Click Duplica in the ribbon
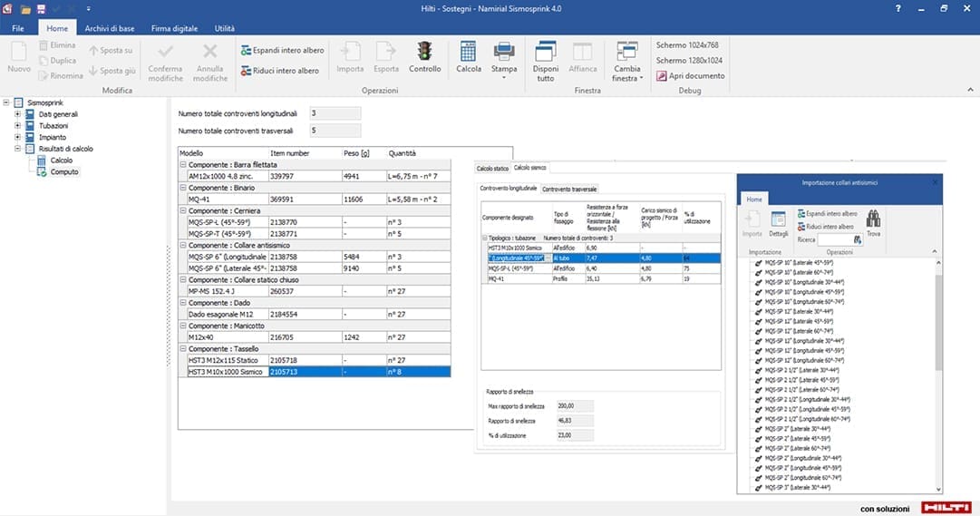The width and height of the screenshot is (980, 516). (x=57, y=61)
